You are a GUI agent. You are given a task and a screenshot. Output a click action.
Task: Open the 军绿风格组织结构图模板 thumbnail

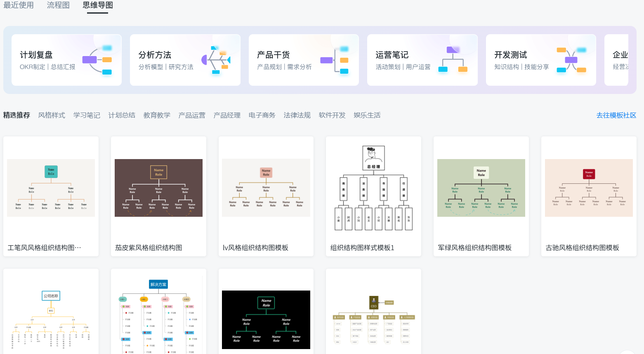[x=481, y=188]
